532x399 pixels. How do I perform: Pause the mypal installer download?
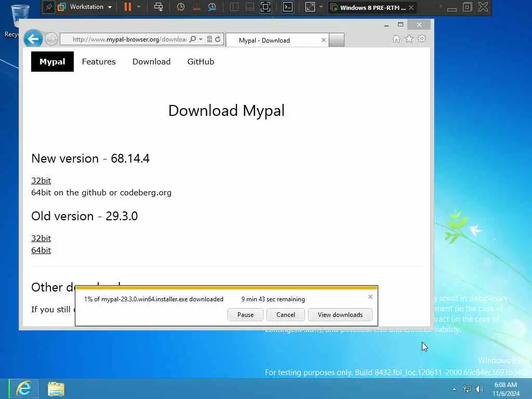coord(245,315)
